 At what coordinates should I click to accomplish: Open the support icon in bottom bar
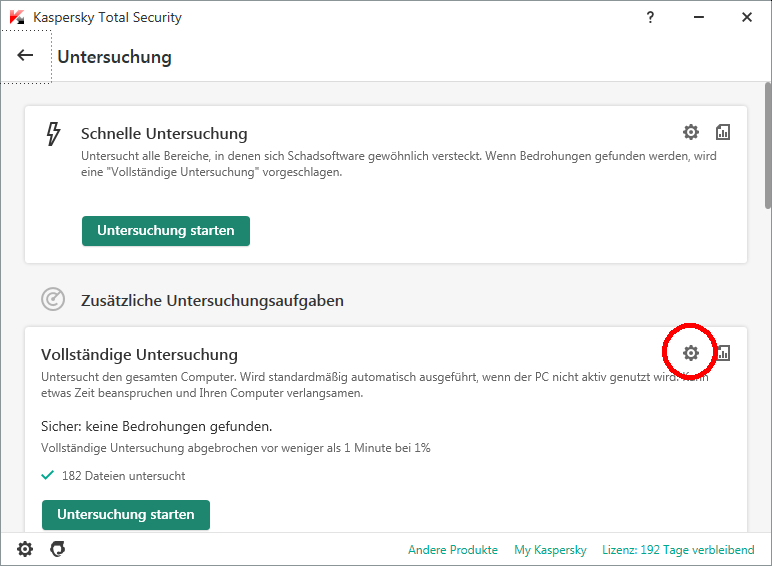[57, 549]
